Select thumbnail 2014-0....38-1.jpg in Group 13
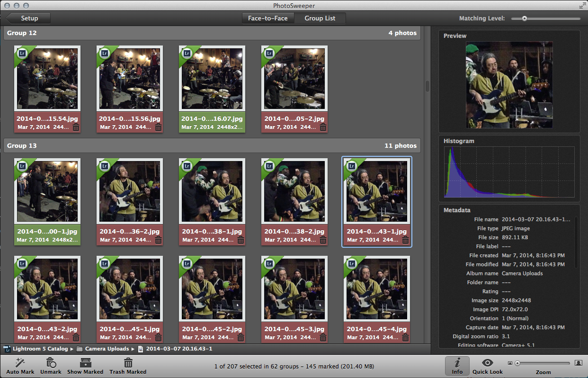Viewport: 588px width, 378px height. point(212,191)
